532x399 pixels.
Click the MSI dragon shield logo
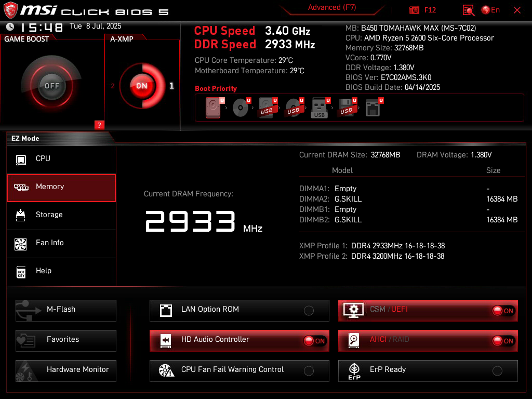10,10
